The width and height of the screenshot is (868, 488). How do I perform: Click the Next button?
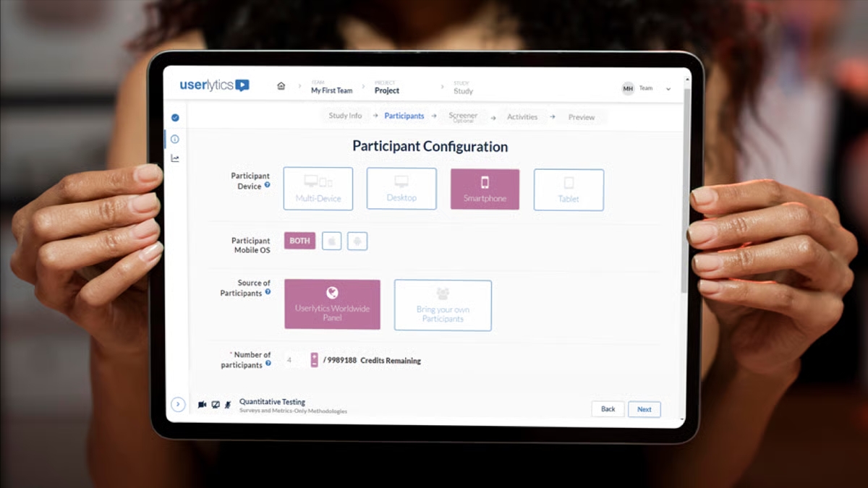tap(644, 408)
